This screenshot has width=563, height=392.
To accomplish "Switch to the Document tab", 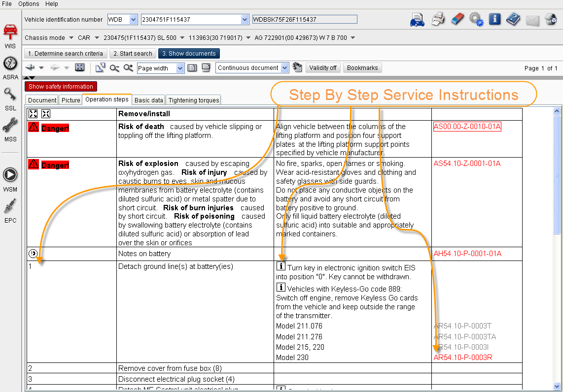I will (42, 100).
